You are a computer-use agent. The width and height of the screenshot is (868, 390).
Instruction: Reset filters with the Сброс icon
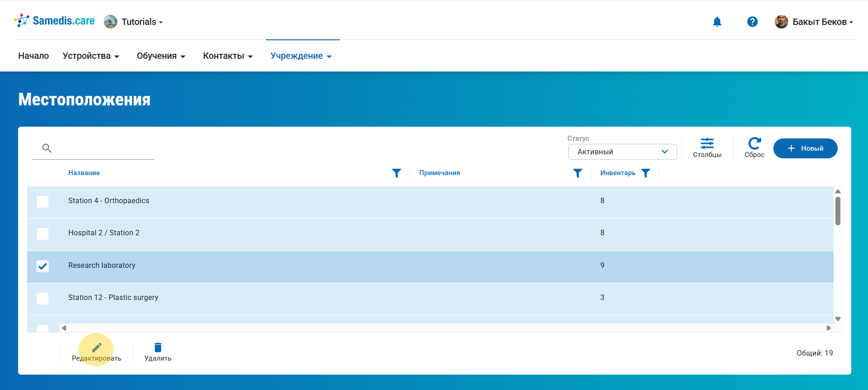(754, 148)
